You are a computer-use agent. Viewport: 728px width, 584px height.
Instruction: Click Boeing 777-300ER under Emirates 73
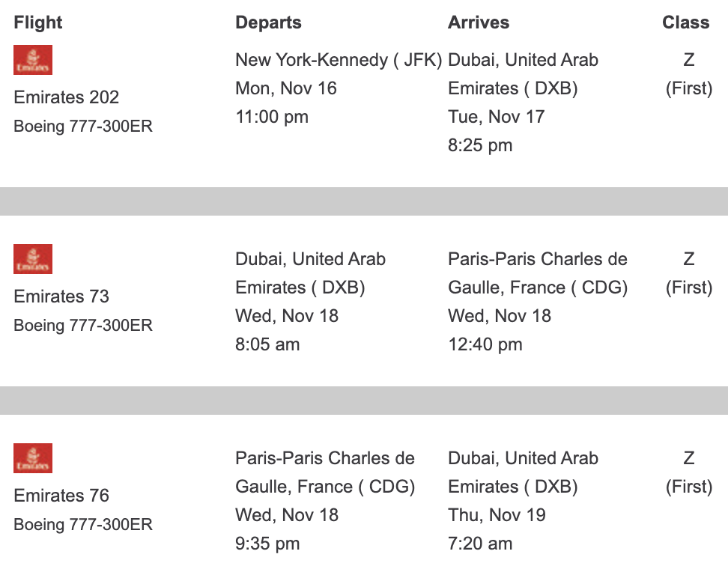pyautogui.click(x=83, y=325)
